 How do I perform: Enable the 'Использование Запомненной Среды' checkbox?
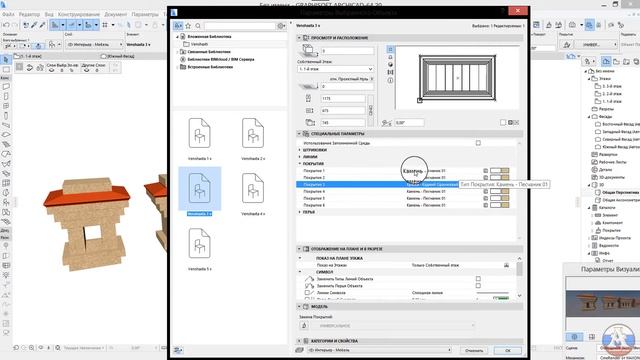point(478,143)
